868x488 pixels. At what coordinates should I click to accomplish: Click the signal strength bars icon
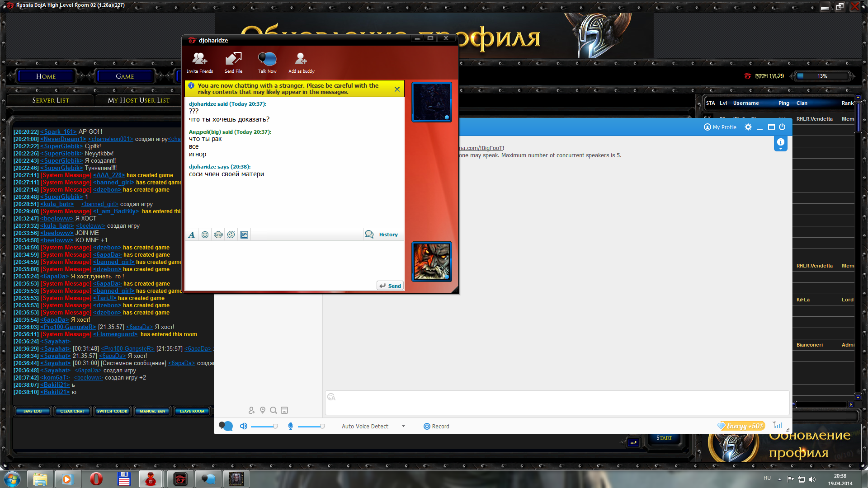click(x=778, y=425)
